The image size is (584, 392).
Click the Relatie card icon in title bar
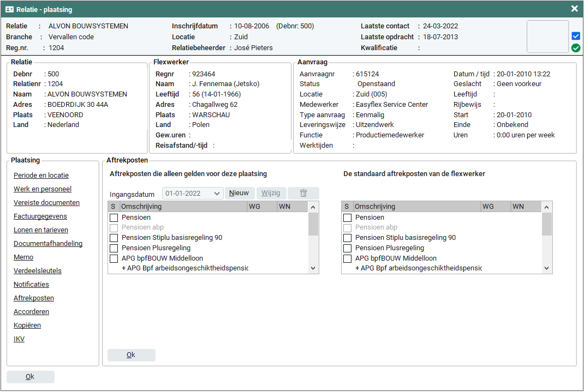[x=9, y=9]
